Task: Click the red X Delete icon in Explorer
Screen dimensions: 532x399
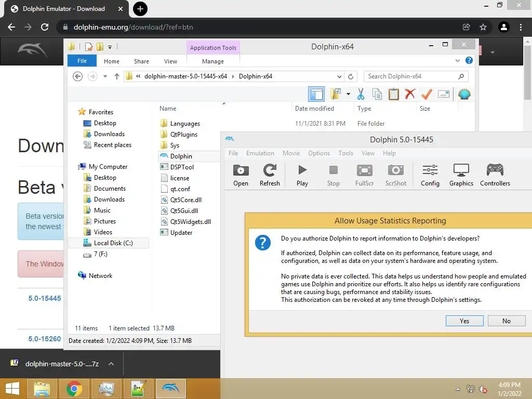Action: coord(410,94)
